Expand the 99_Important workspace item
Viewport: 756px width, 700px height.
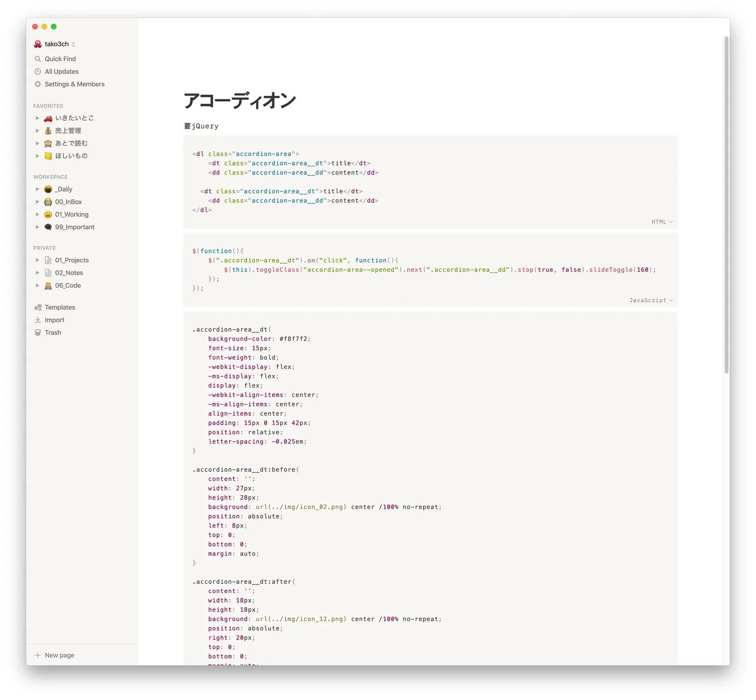coord(37,227)
